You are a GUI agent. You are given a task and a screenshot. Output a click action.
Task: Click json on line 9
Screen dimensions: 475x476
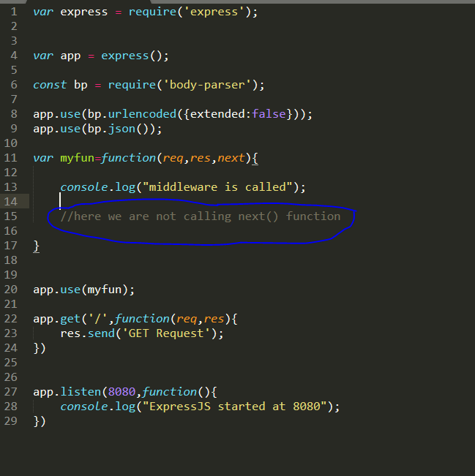121,129
